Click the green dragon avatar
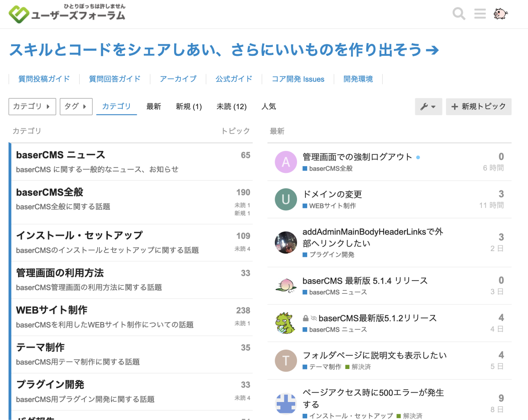The height and width of the screenshot is (420, 528). tap(286, 323)
